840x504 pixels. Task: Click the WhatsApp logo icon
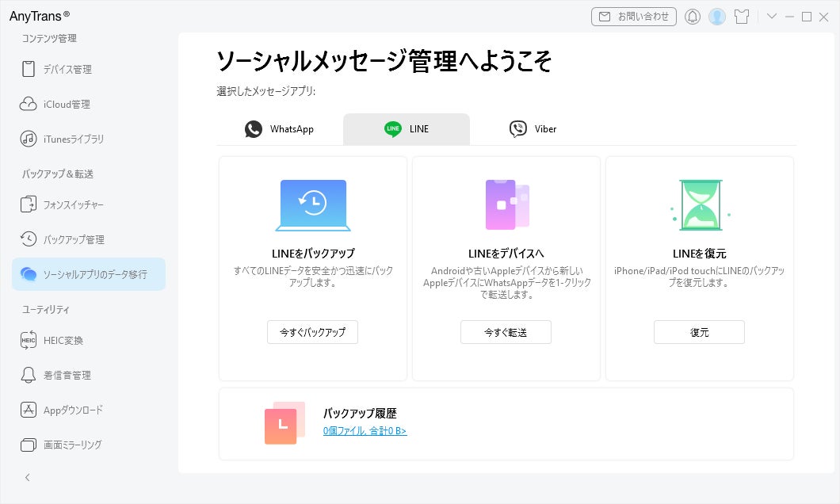click(x=254, y=129)
